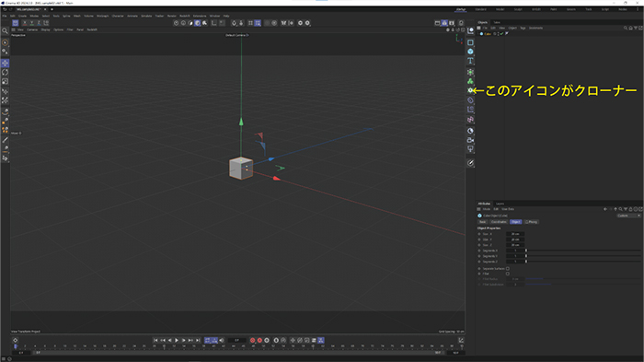Click the Null object icon atop palette

470,30
